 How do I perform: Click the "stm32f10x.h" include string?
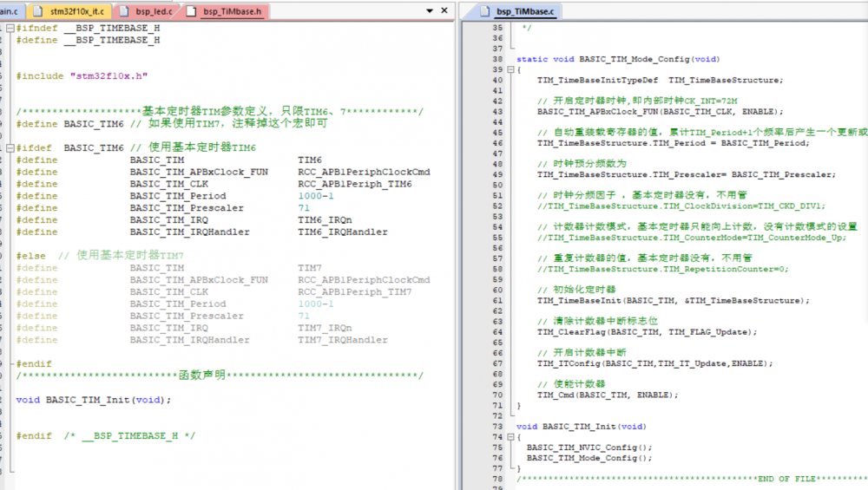pos(108,75)
